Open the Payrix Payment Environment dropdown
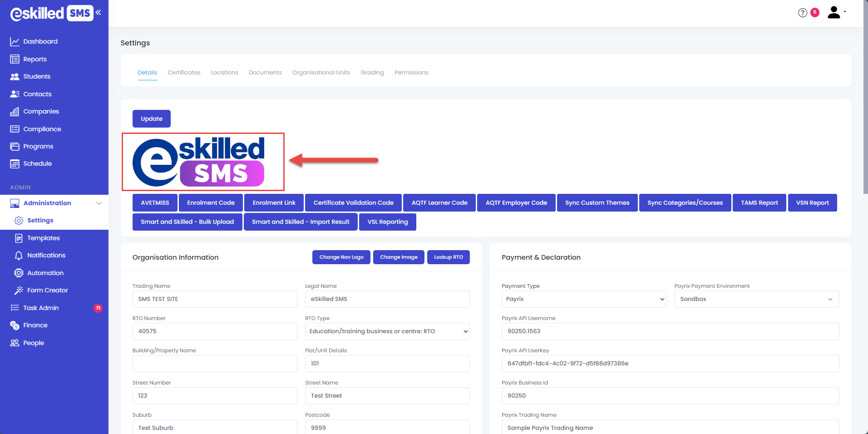 [756, 299]
